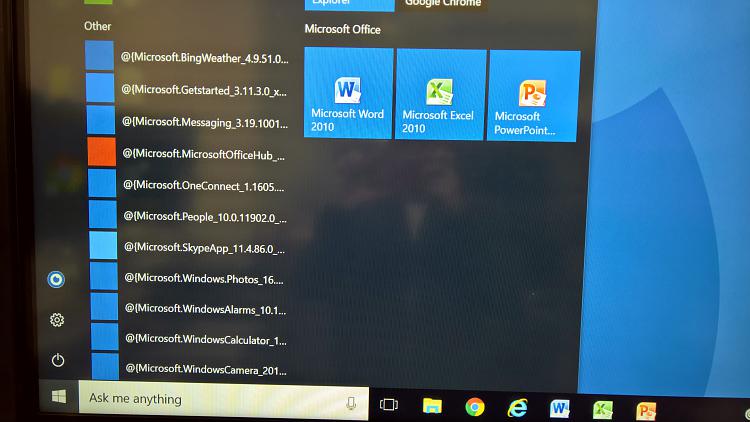The image size is (750, 422).
Task: Select @{Microsoft.People_10.0.11902.0 entry text
Action: (205, 217)
